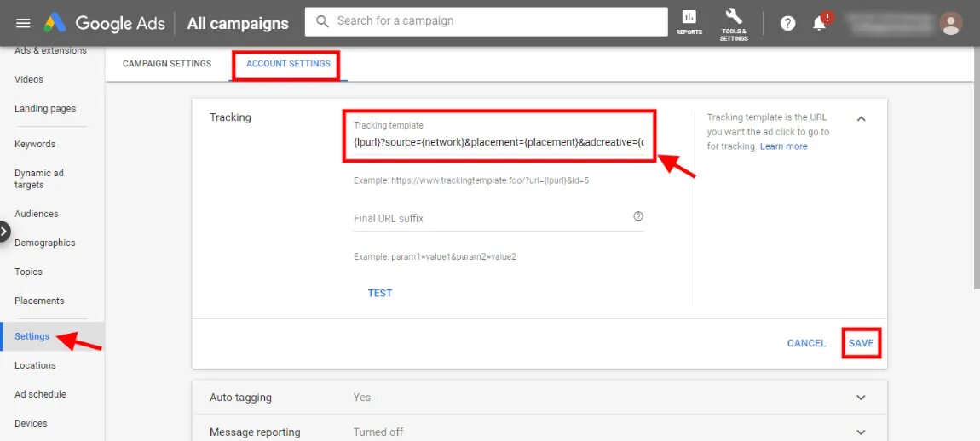Click the account profile avatar

951,24
